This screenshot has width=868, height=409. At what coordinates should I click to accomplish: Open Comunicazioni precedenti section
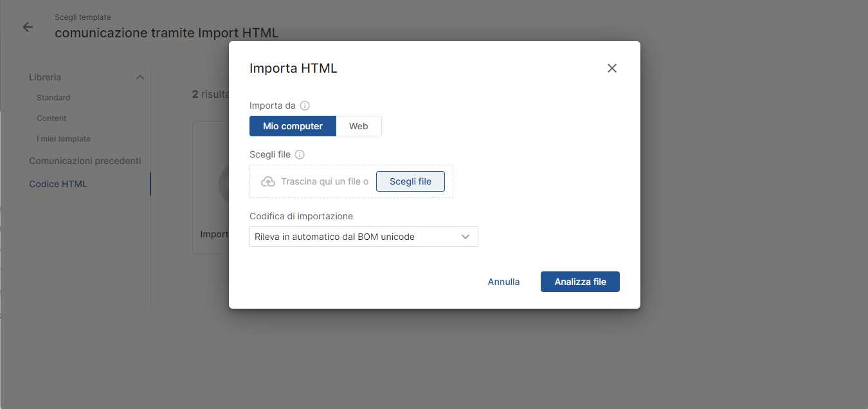pyautogui.click(x=85, y=161)
